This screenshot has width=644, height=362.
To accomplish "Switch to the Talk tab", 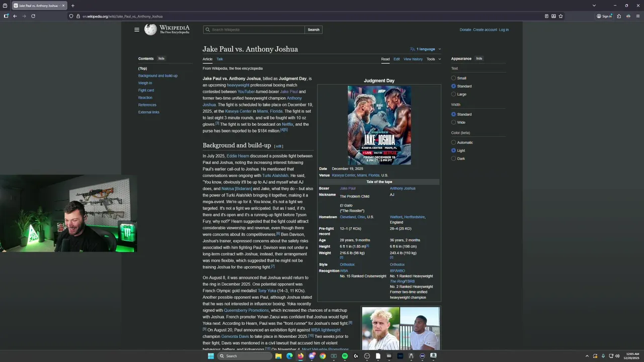I will coord(220,59).
